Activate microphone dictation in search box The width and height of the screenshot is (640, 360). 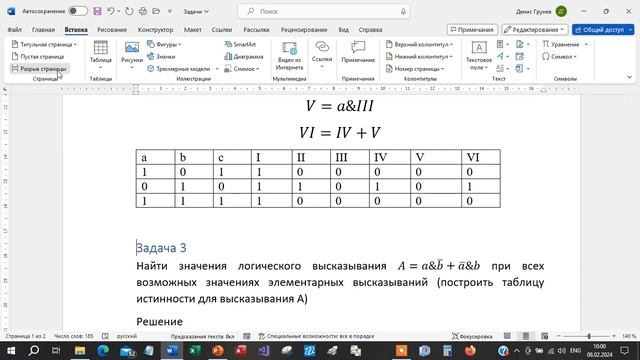point(403,11)
